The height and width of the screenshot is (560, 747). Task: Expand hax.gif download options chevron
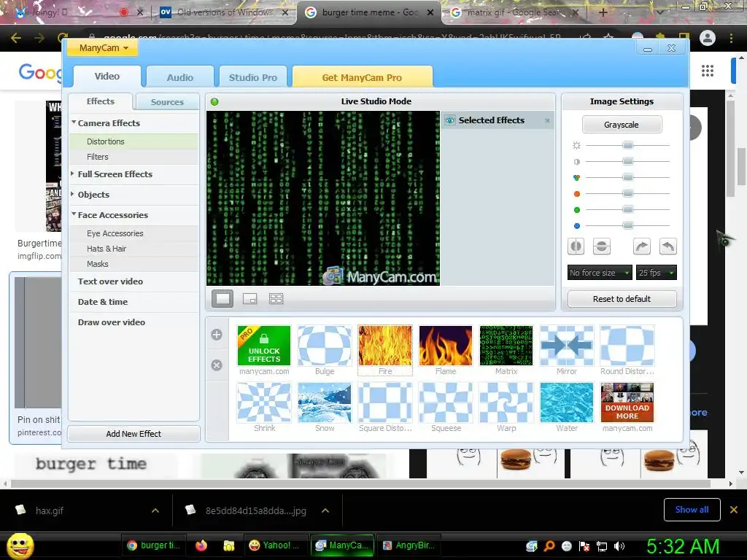(x=155, y=510)
